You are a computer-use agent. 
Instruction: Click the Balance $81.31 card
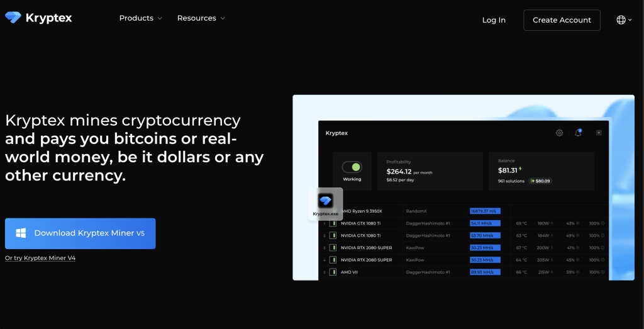541,171
